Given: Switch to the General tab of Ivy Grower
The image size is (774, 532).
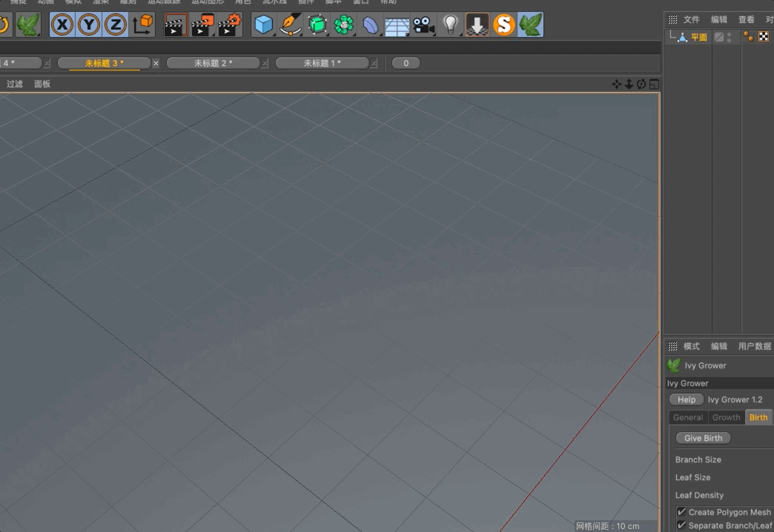Looking at the screenshot, I should (687, 417).
